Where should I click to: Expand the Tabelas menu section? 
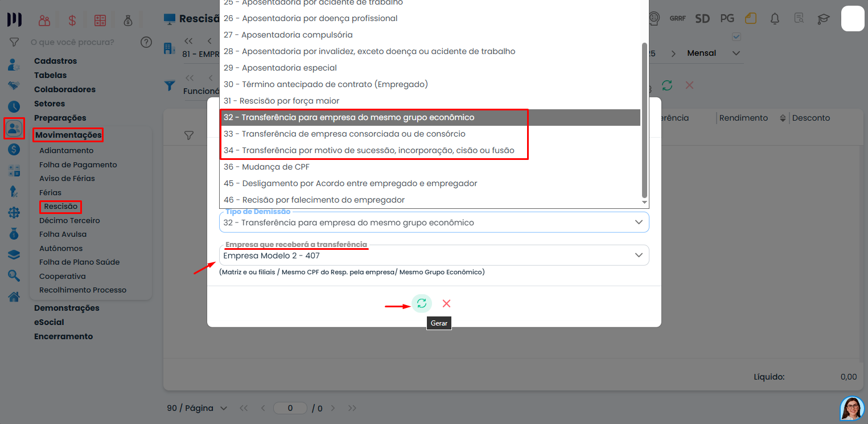click(x=50, y=75)
